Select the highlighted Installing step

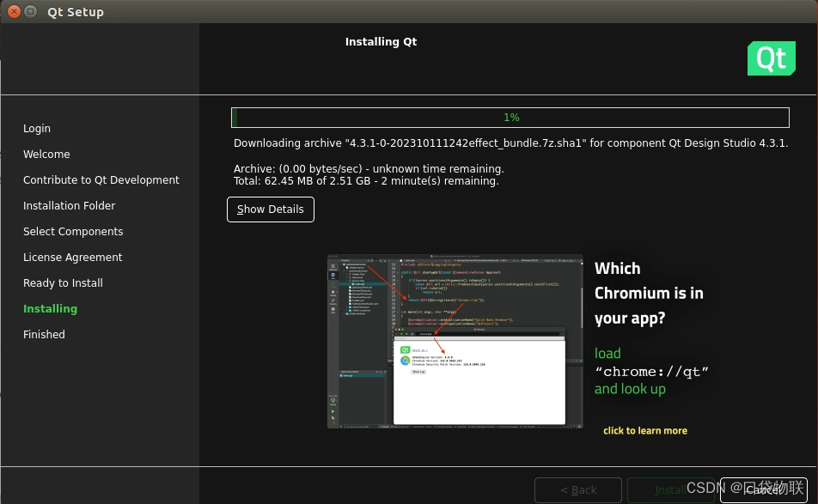[x=50, y=308]
